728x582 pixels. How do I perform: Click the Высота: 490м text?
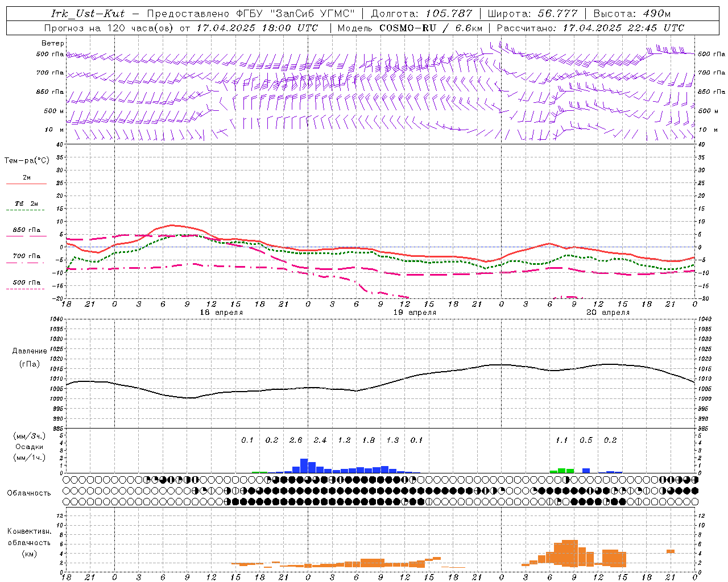[632, 14]
